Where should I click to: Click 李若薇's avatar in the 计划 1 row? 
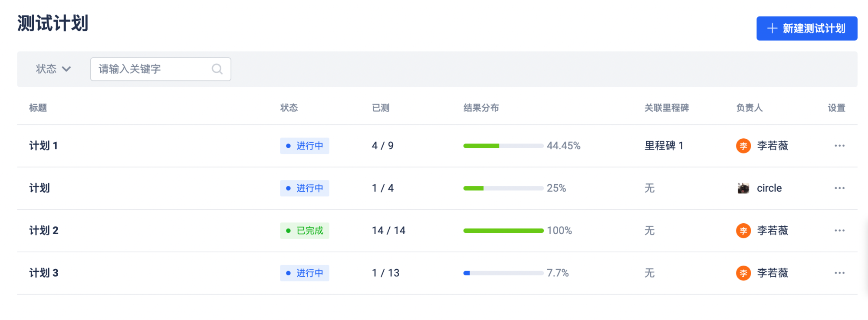tap(743, 146)
